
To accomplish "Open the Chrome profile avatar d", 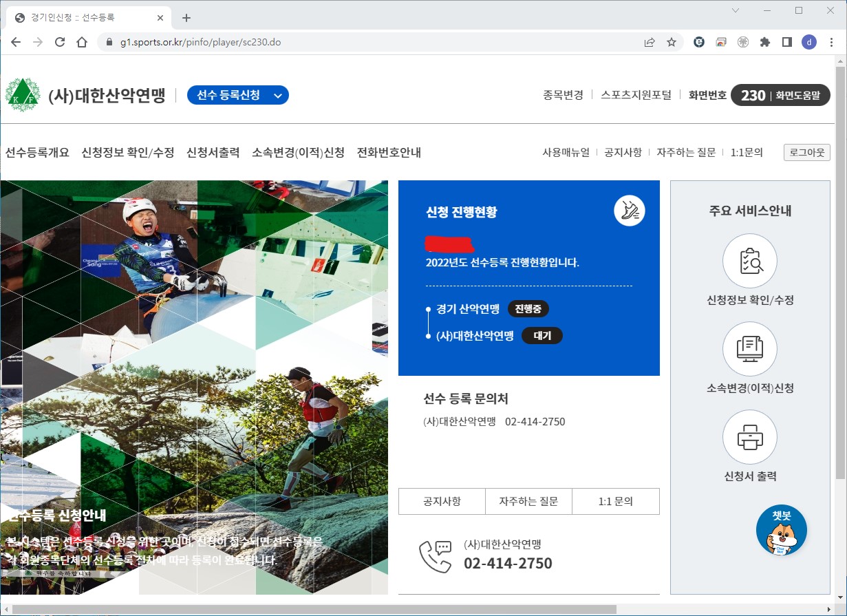I will coord(809,42).
